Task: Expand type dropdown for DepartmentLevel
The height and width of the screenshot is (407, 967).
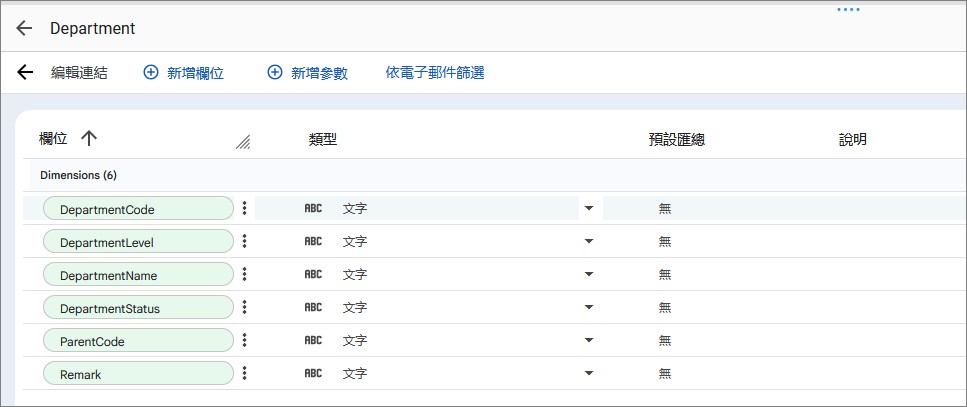Action: click(588, 241)
